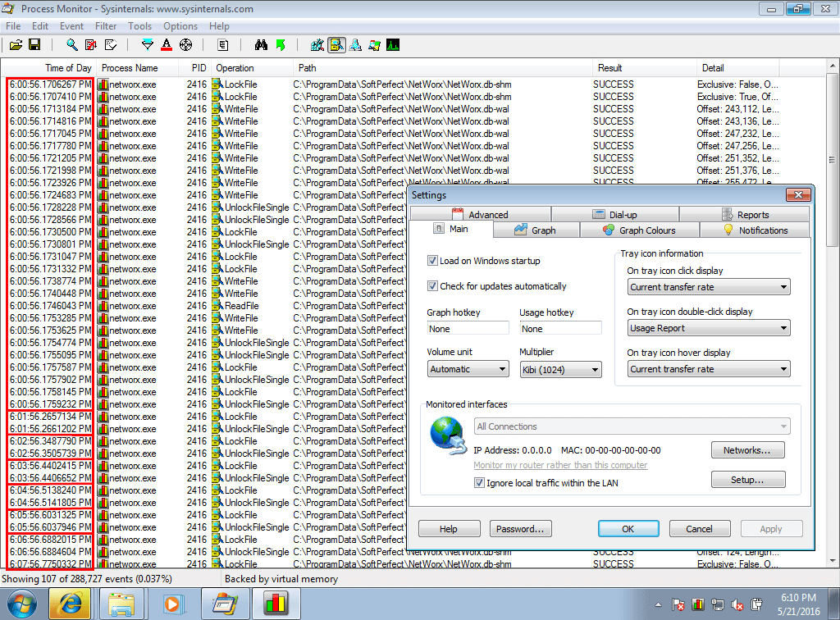Click the Time of Day column header
This screenshot has width=840, height=620.
(x=48, y=68)
